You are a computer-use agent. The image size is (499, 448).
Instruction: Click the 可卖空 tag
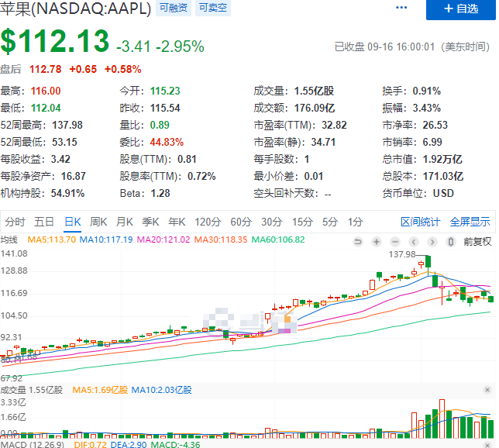click(213, 8)
